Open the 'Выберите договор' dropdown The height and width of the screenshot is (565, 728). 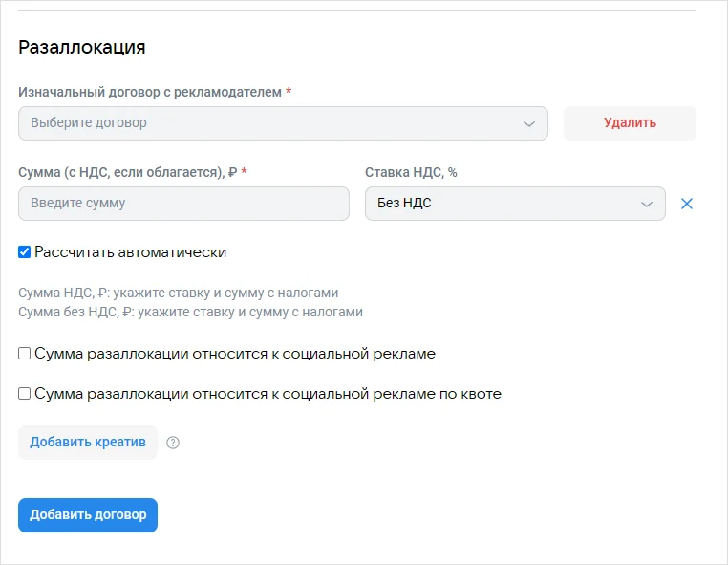coord(283,123)
